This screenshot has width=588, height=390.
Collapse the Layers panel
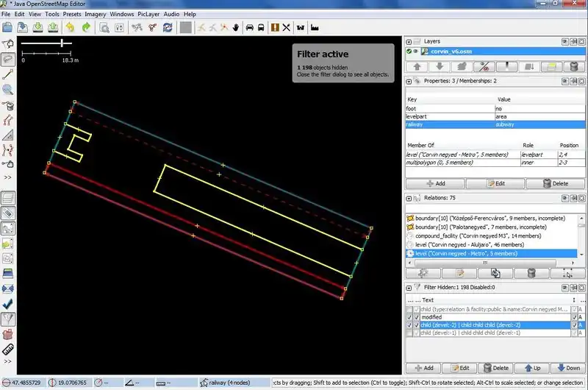[x=409, y=41]
